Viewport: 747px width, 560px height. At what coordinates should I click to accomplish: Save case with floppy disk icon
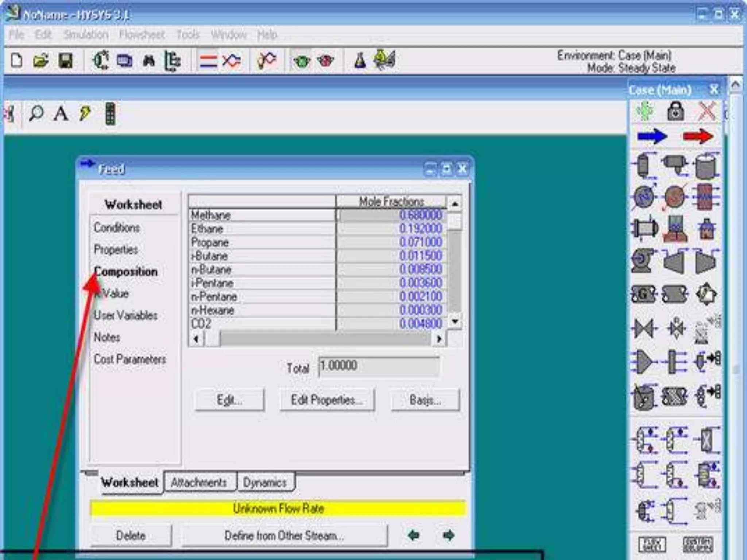click(x=66, y=61)
